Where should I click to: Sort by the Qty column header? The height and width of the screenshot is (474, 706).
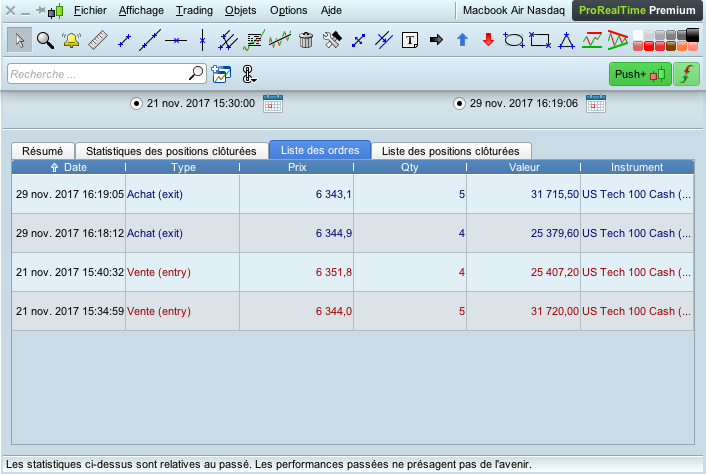point(410,167)
